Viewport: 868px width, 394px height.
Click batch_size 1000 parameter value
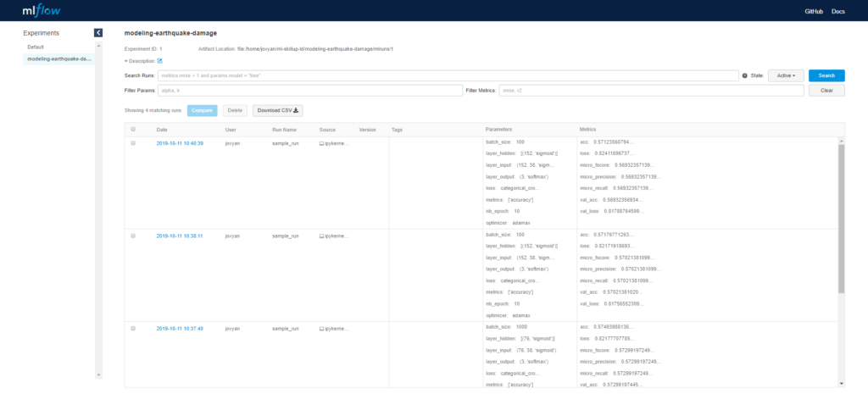(522, 327)
